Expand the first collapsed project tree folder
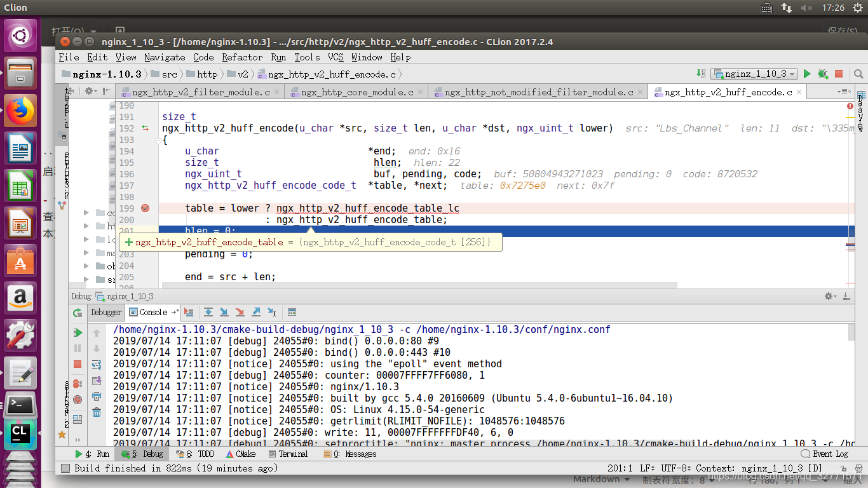 86,213
